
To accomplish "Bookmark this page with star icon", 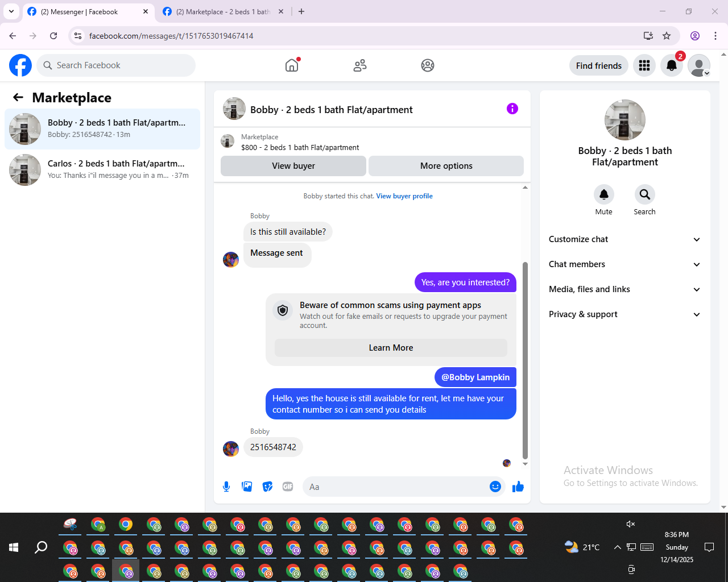I will [x=667, y=36].
